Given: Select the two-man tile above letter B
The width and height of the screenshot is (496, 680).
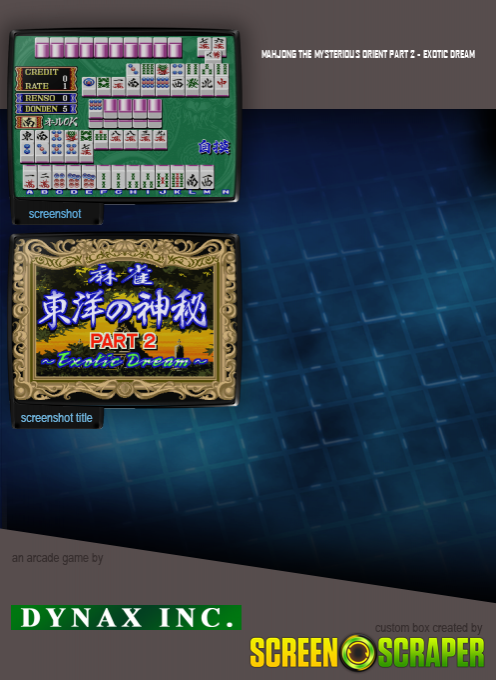Looking at the screenshot, I should pos(45,177).
